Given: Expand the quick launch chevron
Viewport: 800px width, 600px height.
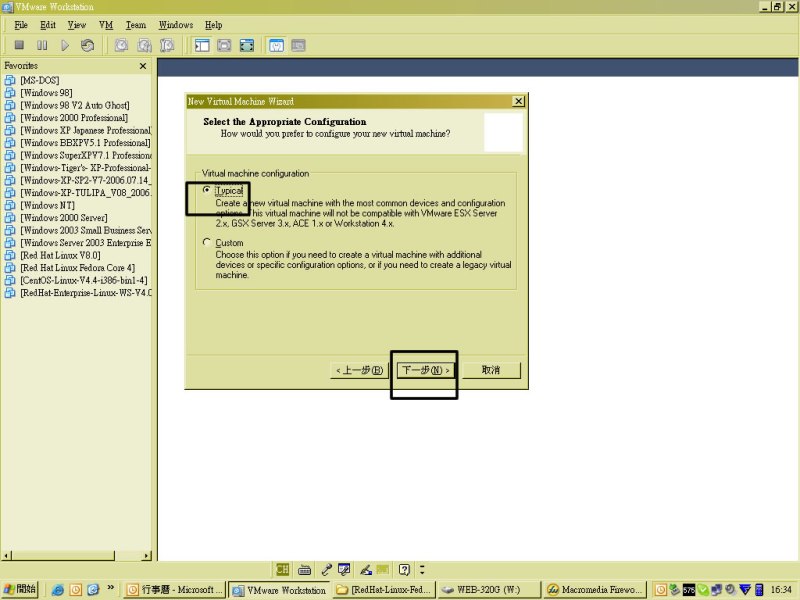Looking at the screenshot, I should 111,588.
